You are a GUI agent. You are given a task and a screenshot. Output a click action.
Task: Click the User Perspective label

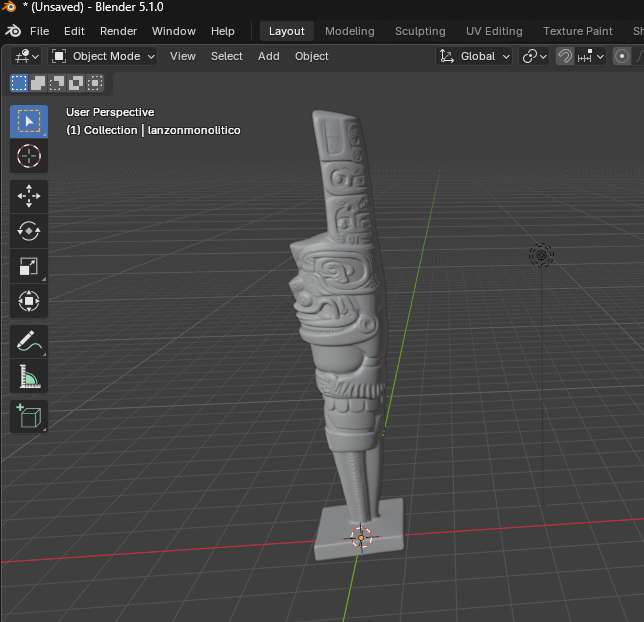pyautogui.click(x=110, y=112)
